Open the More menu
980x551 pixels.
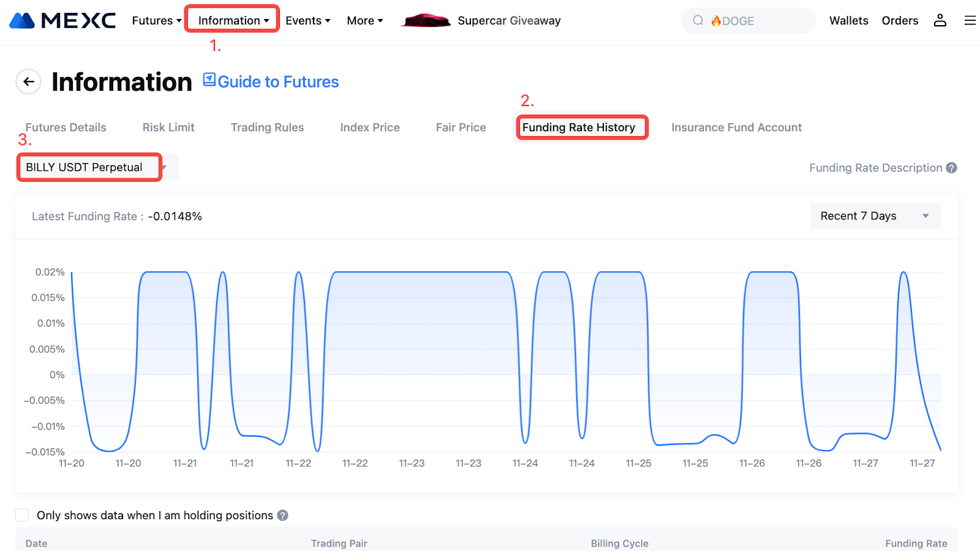pos(365,21)
